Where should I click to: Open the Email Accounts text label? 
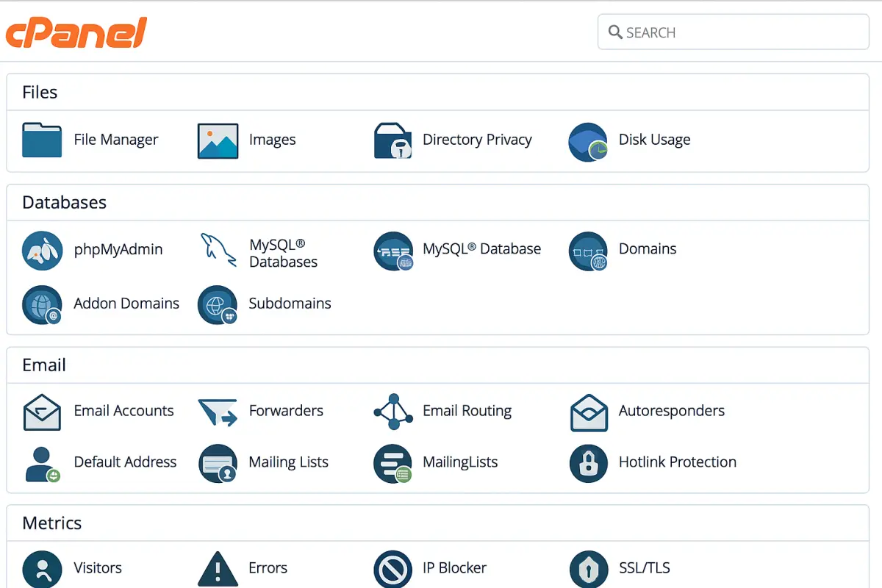123,411
